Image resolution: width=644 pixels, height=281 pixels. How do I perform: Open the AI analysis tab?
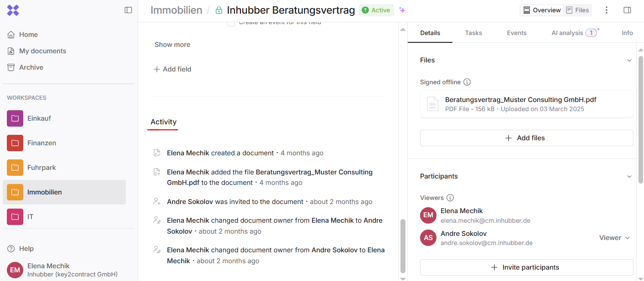[567, 33]
